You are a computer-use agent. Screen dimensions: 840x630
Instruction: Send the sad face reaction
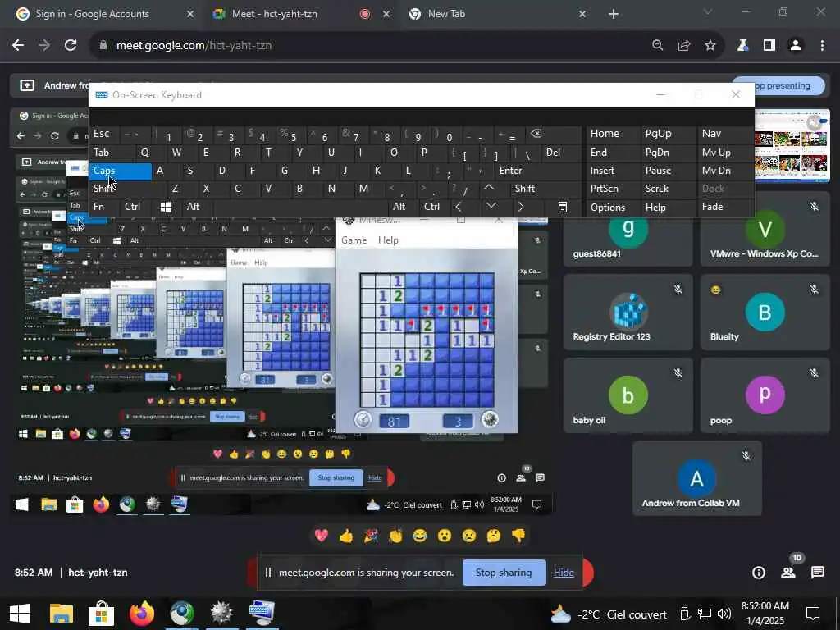click(x=469, y=535)
